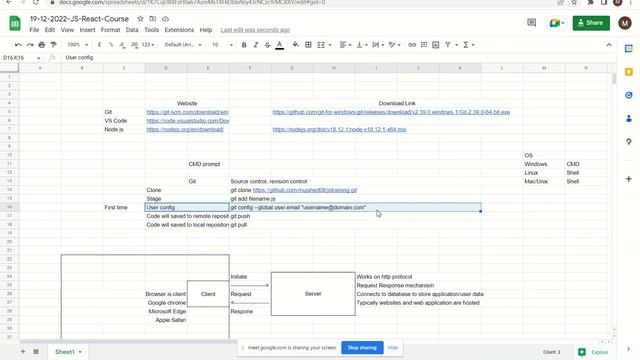Open Contacts in the side panel
640x360 pixels.
point(629,118)
